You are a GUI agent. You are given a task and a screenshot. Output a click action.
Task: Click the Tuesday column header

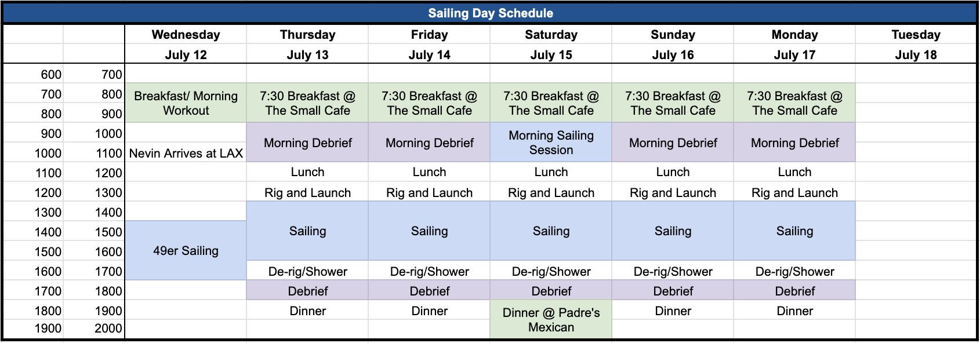pos(916,35)
